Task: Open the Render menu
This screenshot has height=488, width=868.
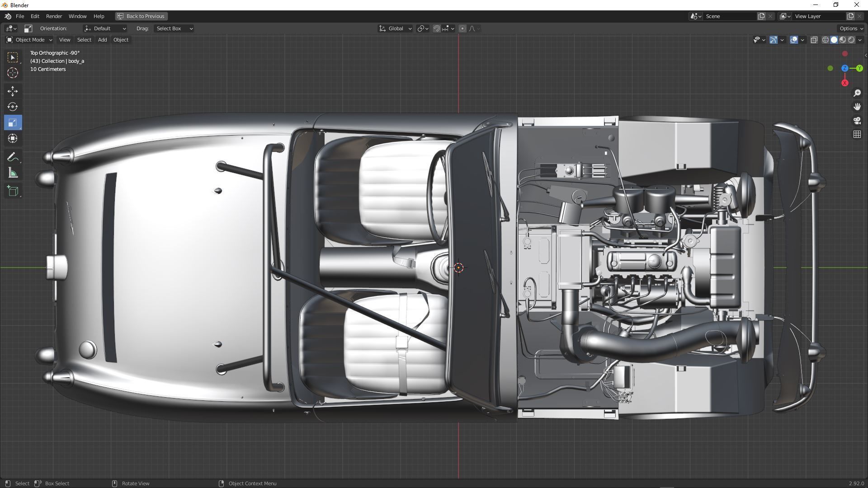Action: [54, 16]
